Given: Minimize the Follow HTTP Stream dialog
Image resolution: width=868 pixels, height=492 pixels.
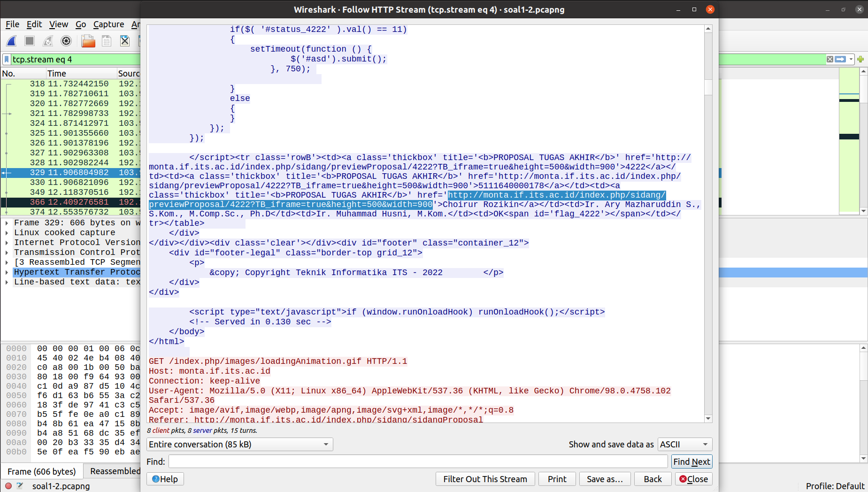Looking at the screenshot, I should pyautogui.click(x=678, y=9).
